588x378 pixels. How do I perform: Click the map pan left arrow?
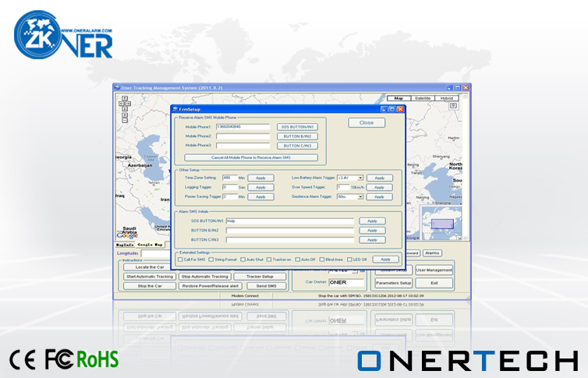click(122, 104)
